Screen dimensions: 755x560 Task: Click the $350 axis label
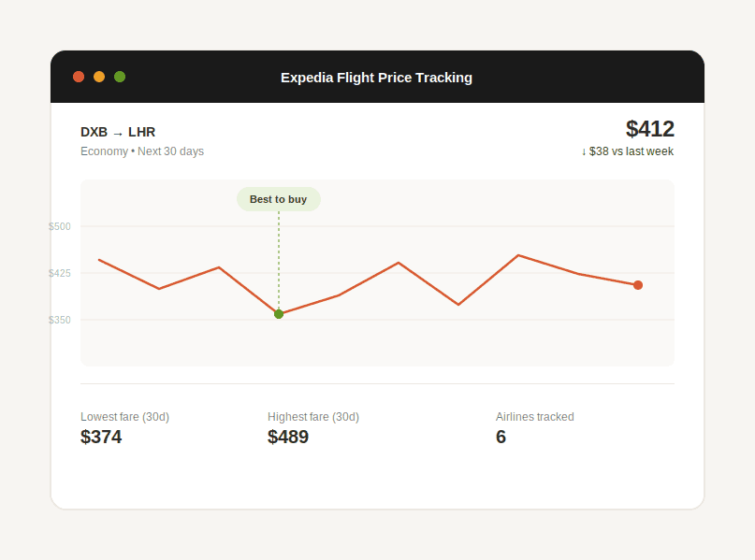click(60, 320)
